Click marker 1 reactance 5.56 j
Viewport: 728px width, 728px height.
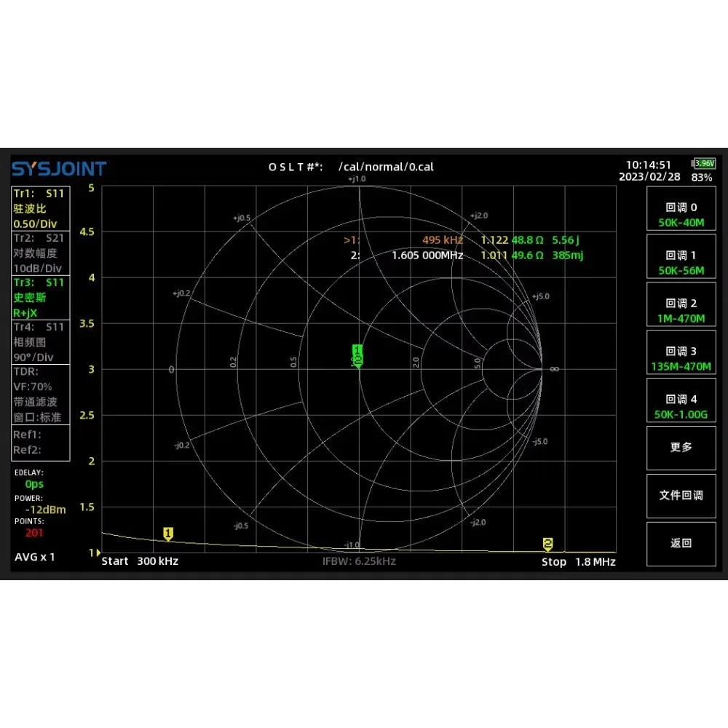tap(566, 240)
